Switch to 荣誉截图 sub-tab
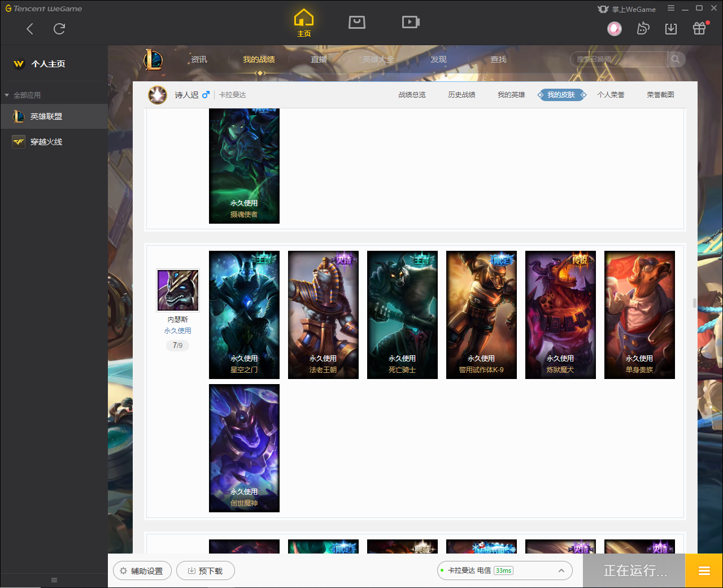 point(660,95)
